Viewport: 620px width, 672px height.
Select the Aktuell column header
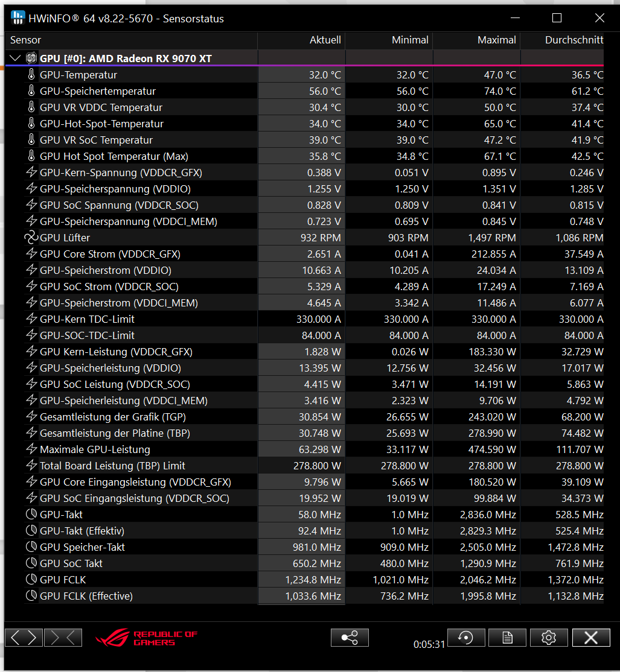tap(301, 40)
